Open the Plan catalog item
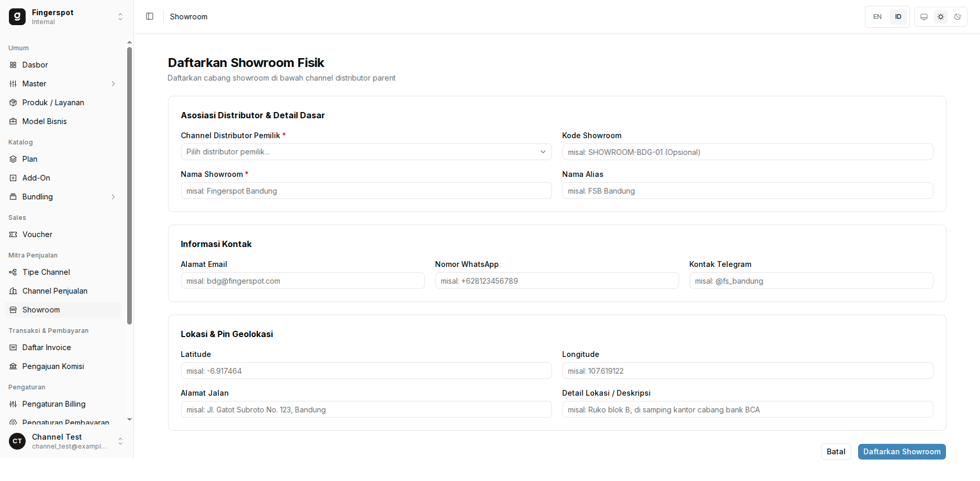Viewport: 980px width, 481px height. click(63, 159)
